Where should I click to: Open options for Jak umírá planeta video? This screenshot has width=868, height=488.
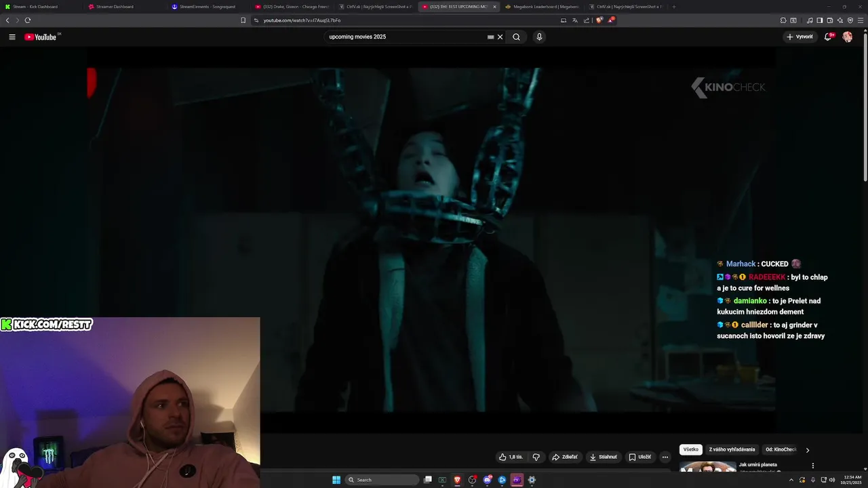(812, 466)
